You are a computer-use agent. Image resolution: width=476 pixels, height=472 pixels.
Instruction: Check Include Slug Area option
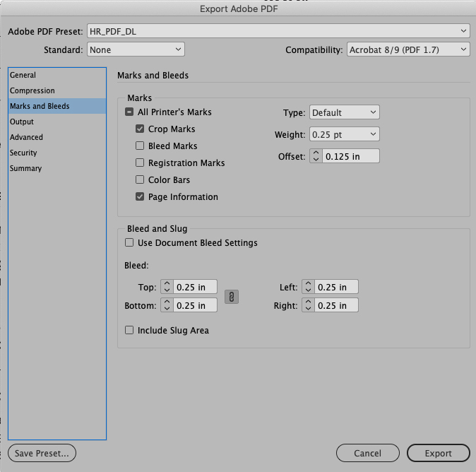click(129, 330)
